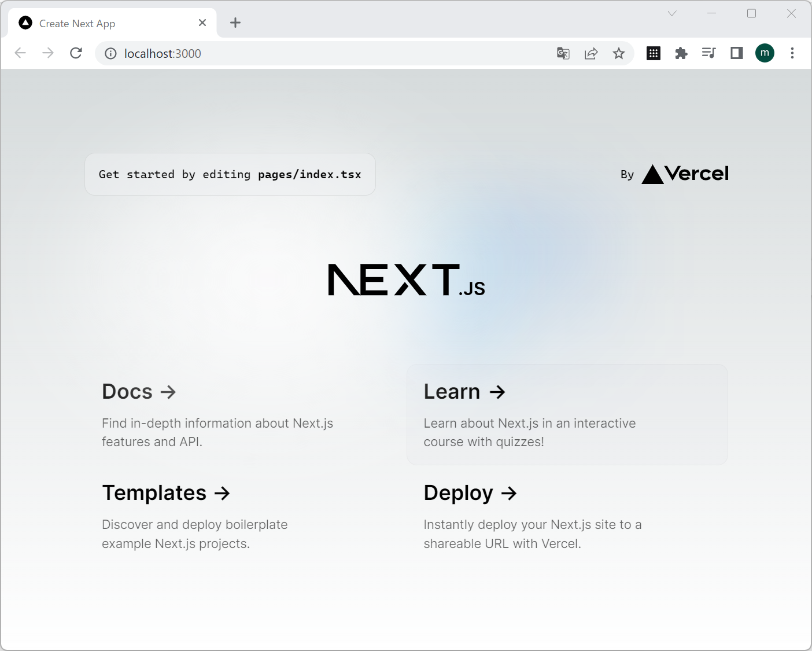Select the Create Next App tab
Viewport: 812px width, 651px height.
pyautogui.click(x=113, y=23)
